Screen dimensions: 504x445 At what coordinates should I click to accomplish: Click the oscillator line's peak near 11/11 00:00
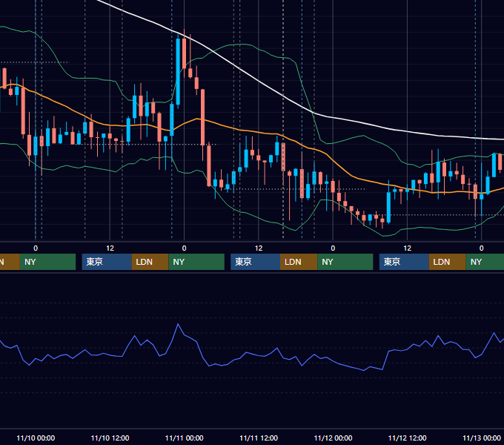[x=178, y=324]
